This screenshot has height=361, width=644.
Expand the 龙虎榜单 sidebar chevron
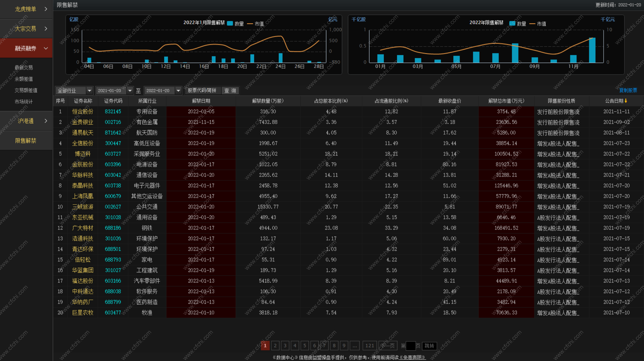[x=46, y=9]
